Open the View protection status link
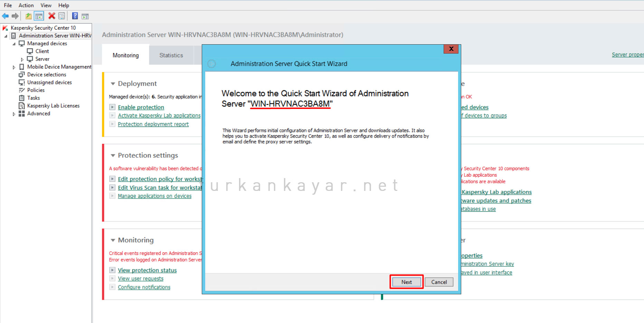 pyautogui.click(x=147, y=270)
